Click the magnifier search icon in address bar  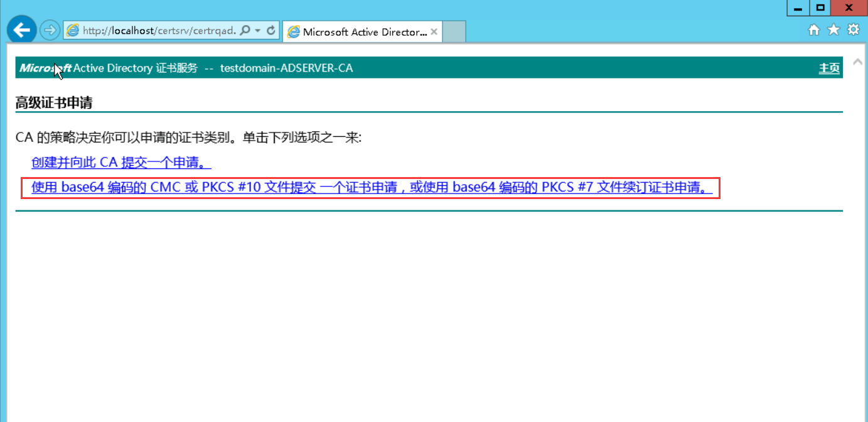point(245,30)
